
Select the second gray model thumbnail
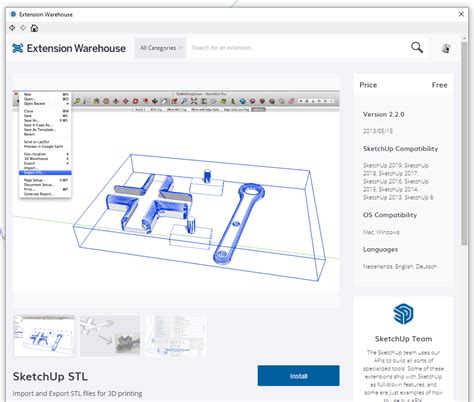point(110,336)
